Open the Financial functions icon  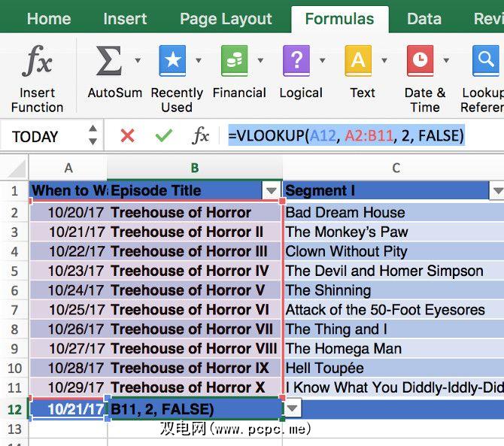(234, 60)
